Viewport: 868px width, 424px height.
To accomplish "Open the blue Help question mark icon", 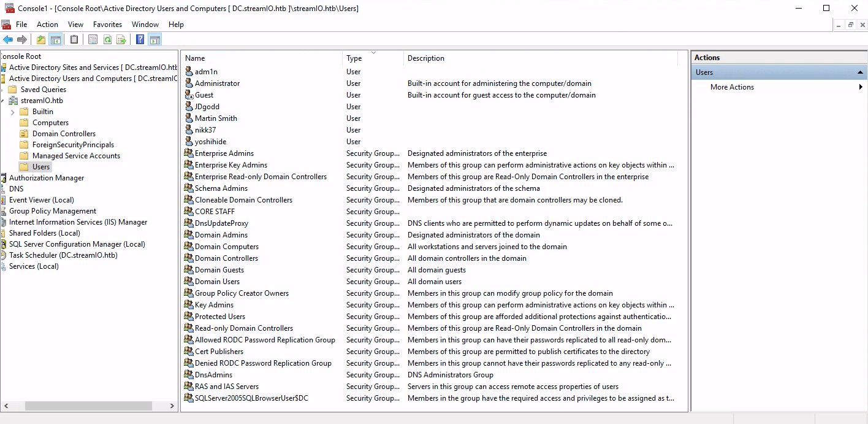I will pyautogui.click(x=140, y=40).
